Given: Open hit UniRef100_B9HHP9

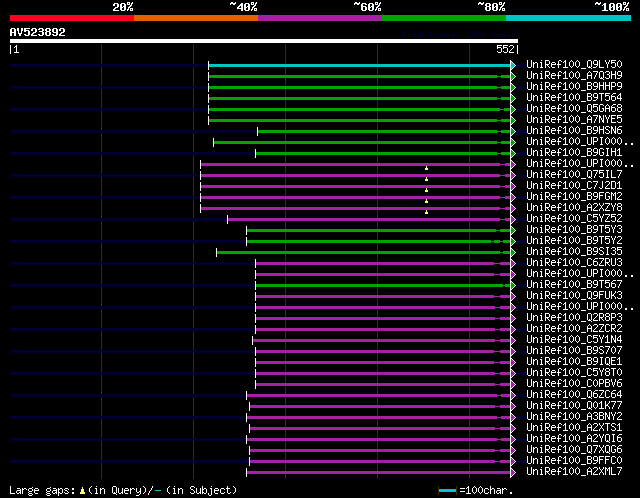Looking at the screenshot, I should (x=574, y=87).
